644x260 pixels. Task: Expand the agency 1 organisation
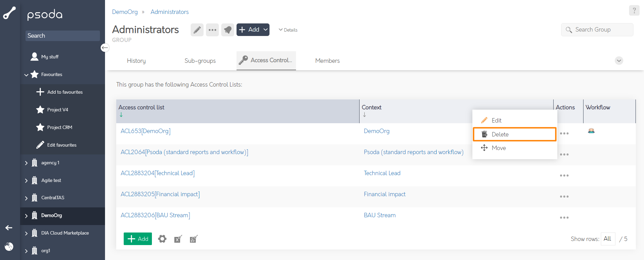(x=26, y=163)
